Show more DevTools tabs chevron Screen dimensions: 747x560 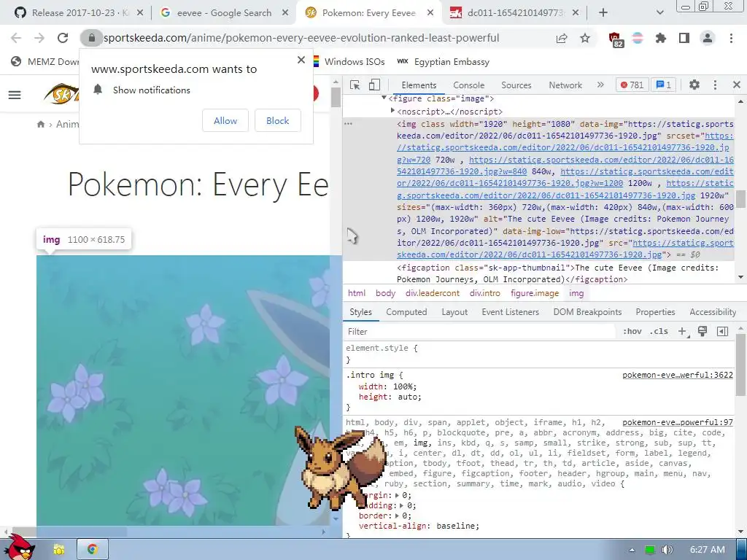(x=600, y=85)
